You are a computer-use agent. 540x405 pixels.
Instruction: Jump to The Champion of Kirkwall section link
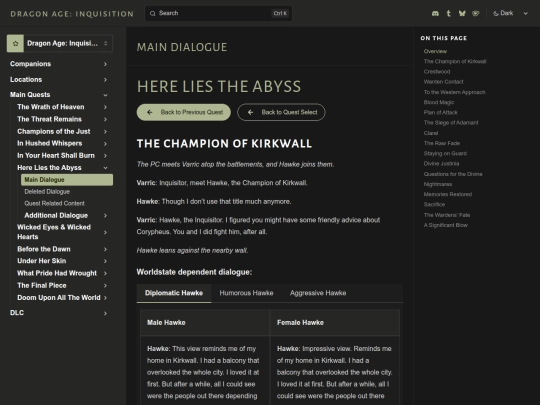click(455, 62)
